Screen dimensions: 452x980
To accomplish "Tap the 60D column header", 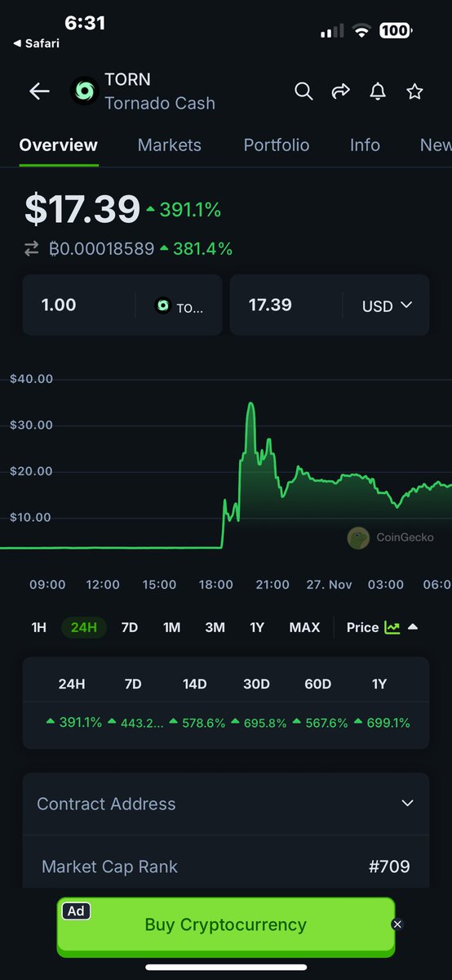I will [x=317, y=684].
